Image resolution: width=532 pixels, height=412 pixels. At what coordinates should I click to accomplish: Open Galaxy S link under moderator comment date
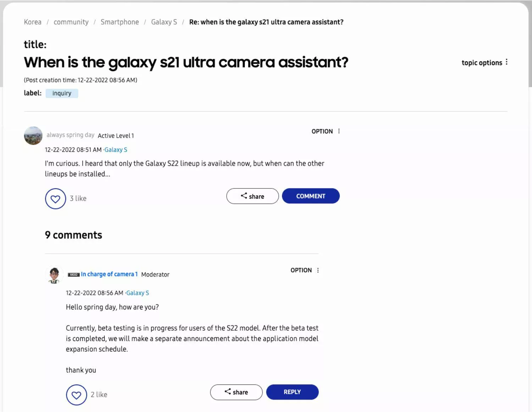click(x=138, y=293)
